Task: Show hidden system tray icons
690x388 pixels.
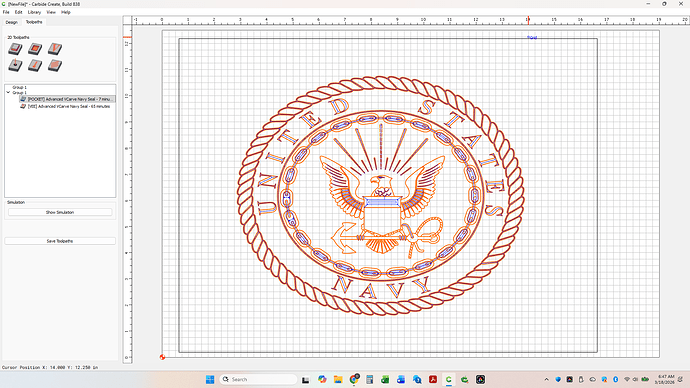Action: click(547, 379)
